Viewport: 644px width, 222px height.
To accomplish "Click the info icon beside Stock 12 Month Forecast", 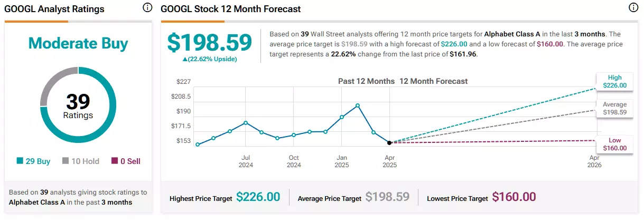I will point(633,8).
